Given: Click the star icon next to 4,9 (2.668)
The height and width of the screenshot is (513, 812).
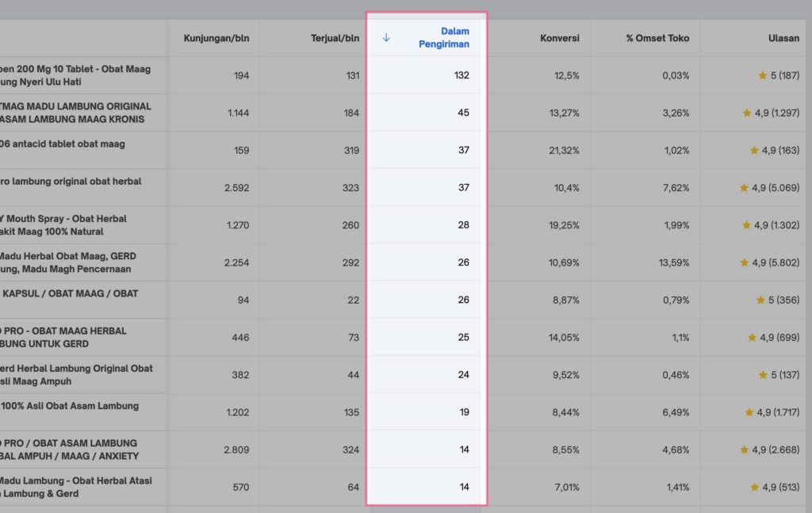Looking at the screenshot, I should pos(744,450).
